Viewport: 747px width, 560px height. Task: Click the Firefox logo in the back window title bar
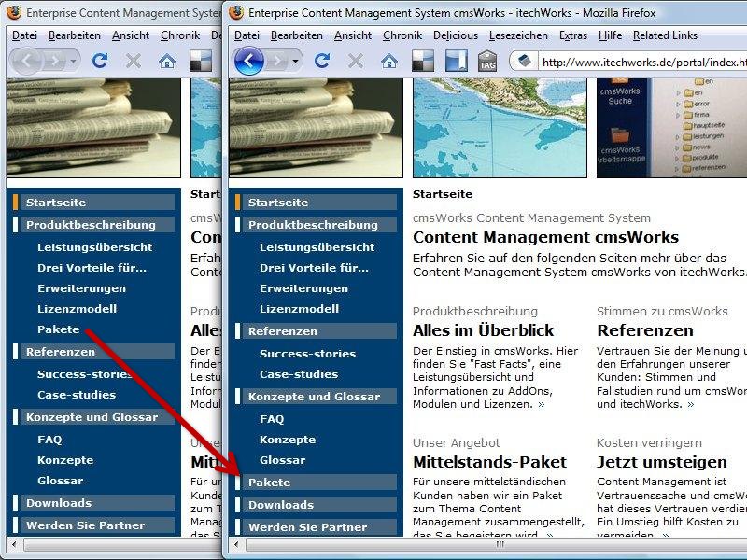point(14,13)
